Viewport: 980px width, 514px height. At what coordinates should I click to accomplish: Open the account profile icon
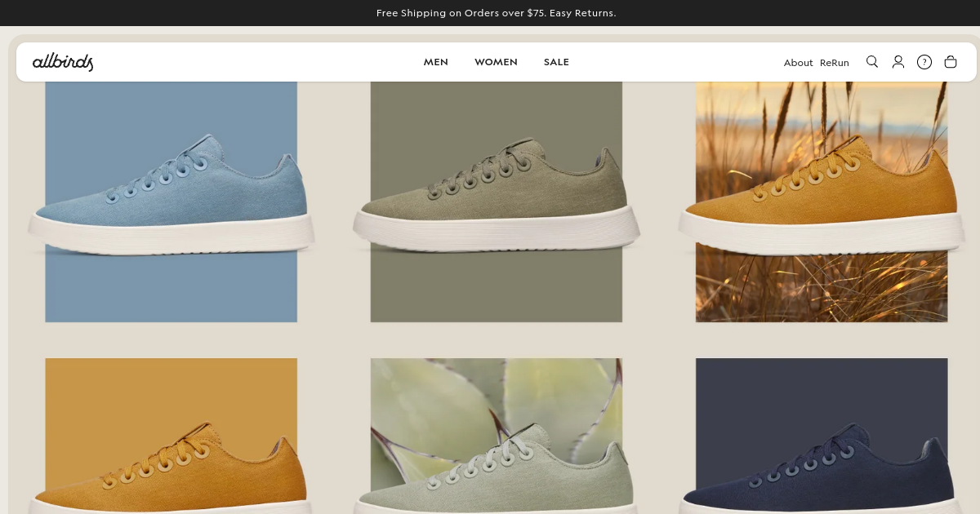pyautogui.click(x=898, y=62)
